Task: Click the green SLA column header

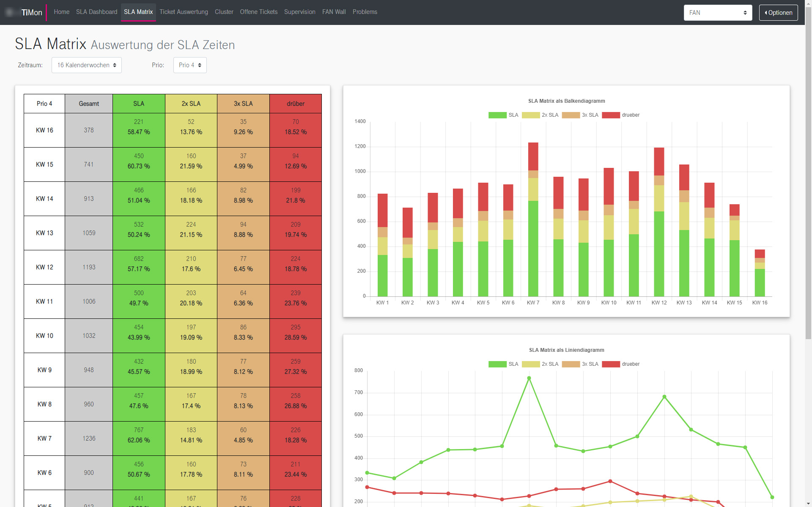Action: coord(139,104)
